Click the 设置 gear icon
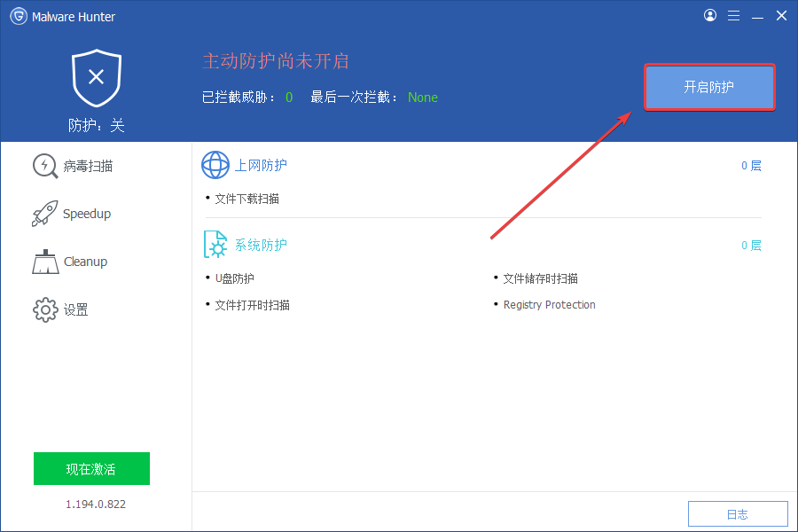 click(45, 309)
